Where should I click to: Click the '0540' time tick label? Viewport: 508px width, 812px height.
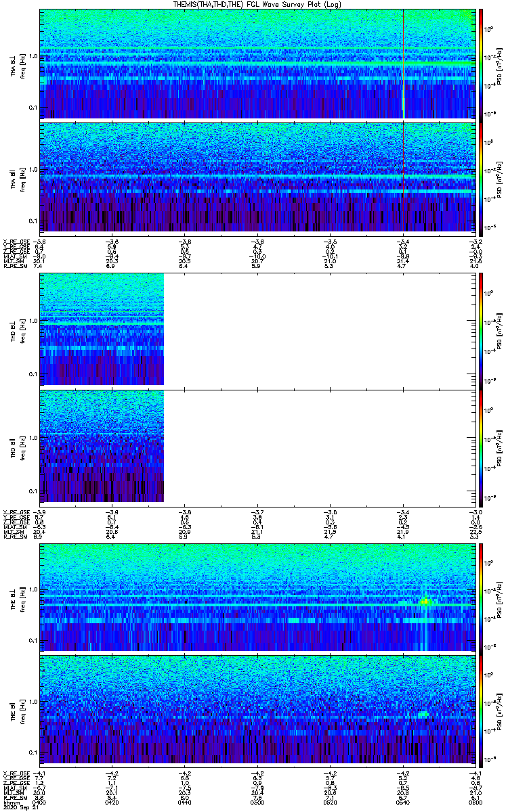[402, 802]
